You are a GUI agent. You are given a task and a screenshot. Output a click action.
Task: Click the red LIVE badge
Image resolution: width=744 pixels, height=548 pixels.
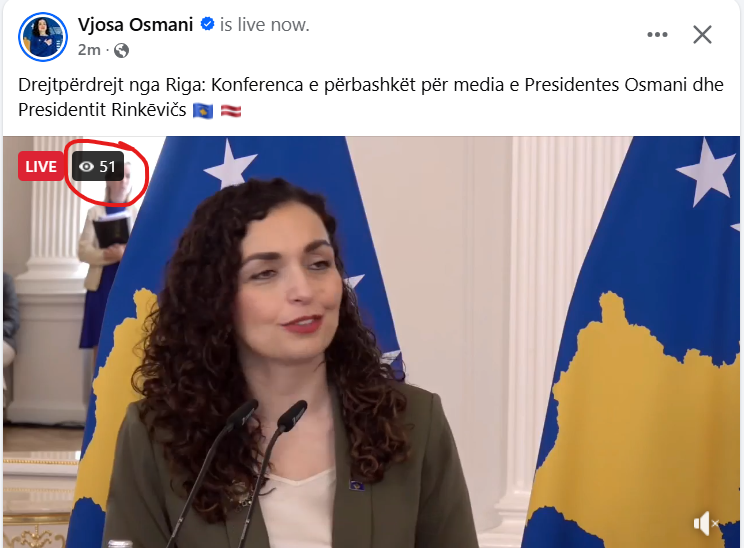[x=41, y=166]
